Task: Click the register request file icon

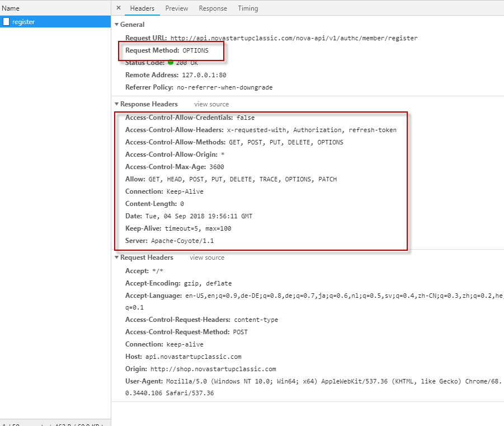Action: pyautogui.click(x=6, y=22)
